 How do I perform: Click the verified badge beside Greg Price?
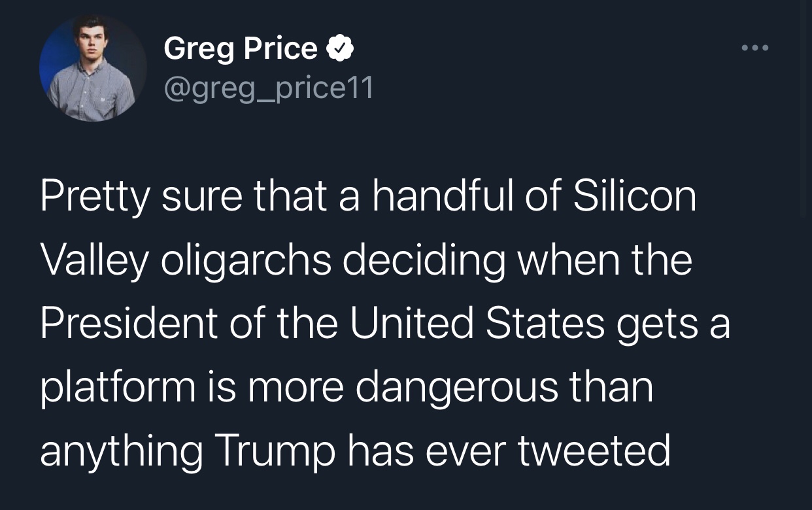(341, 48)
